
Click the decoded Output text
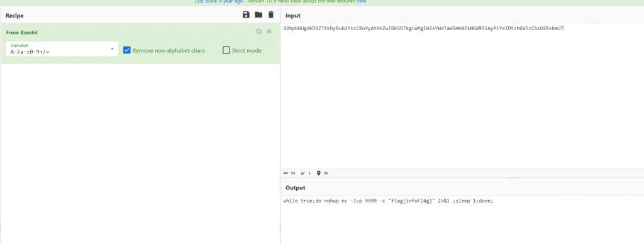[387, 201]
